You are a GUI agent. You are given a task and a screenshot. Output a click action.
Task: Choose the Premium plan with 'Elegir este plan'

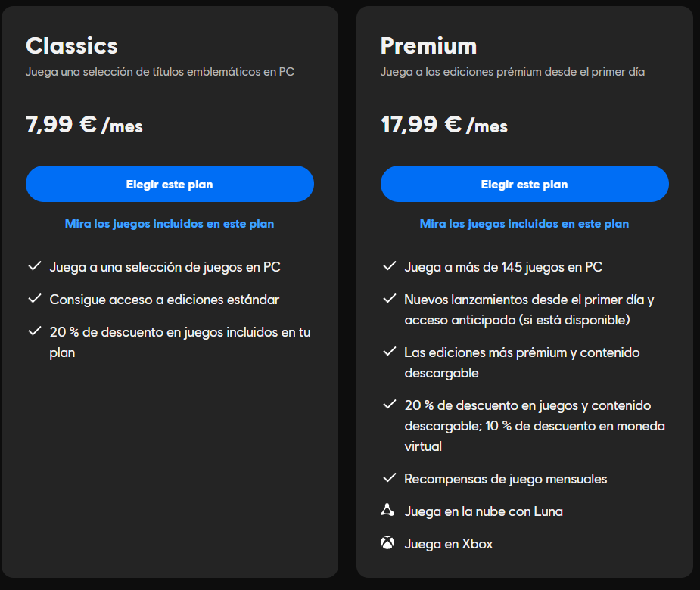(x=524, y=184)
